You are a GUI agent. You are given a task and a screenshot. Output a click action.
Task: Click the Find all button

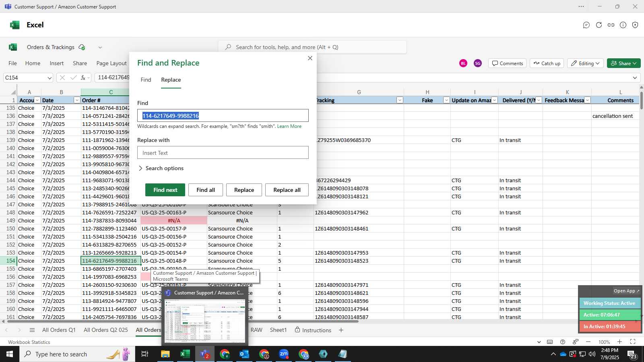click(206, 190)
